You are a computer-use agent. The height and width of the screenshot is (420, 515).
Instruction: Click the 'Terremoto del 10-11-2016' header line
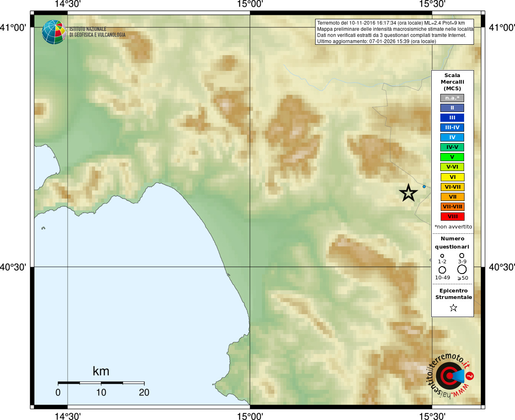391,23
